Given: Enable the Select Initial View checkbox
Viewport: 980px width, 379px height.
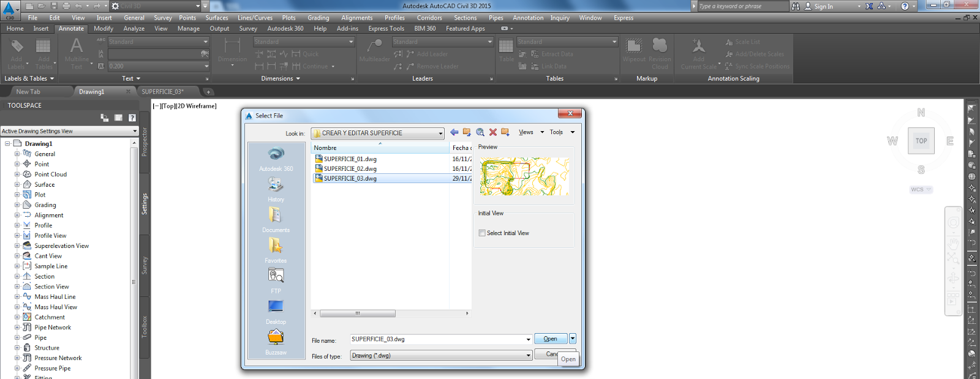Looking at the screenshot, I should coord(482,233).
